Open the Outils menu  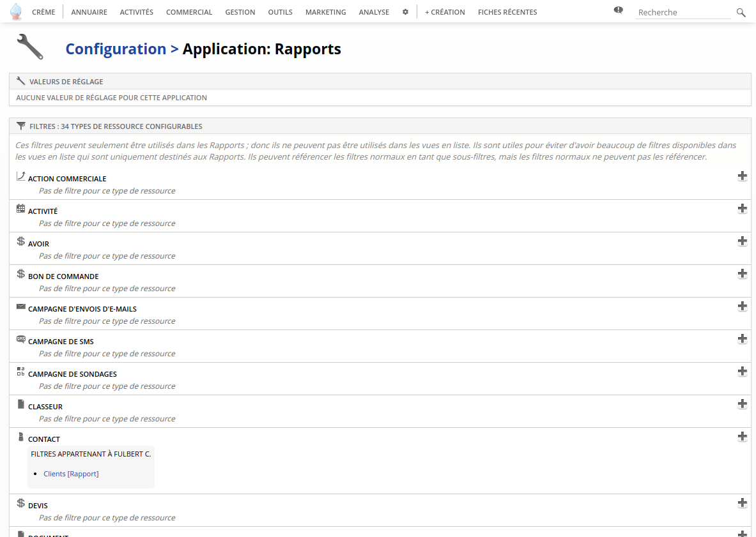click(x=280, y=12)
